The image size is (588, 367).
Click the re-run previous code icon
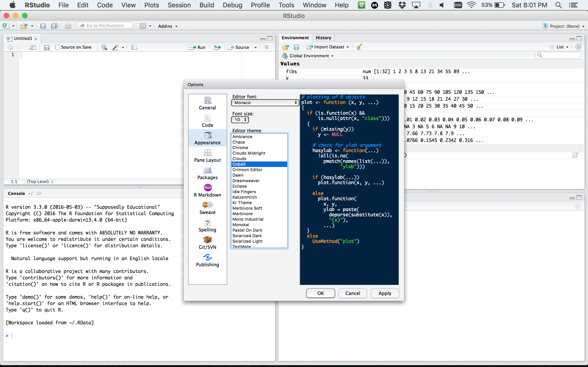(x=217, y=47)
